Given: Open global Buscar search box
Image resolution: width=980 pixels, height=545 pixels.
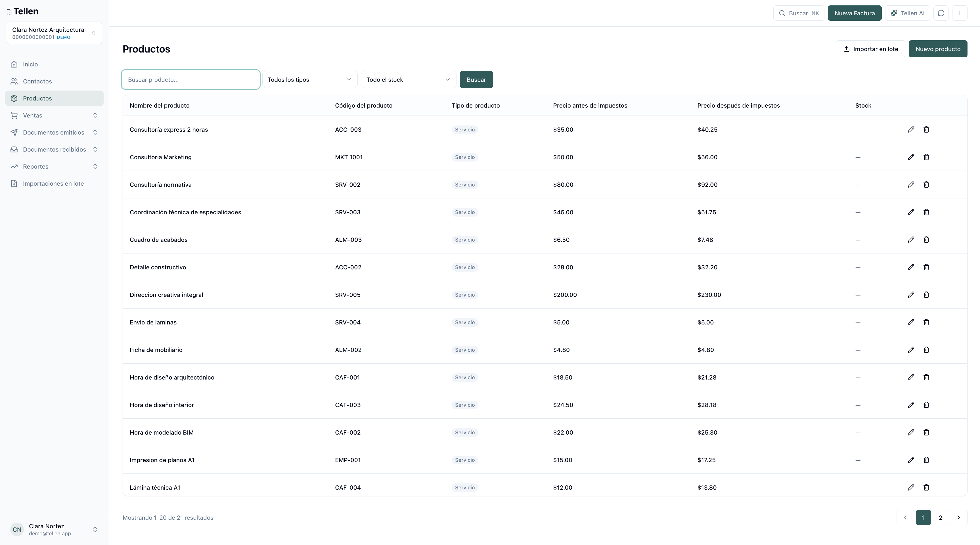Looking at the screenshot, I should tap(799, 13).
